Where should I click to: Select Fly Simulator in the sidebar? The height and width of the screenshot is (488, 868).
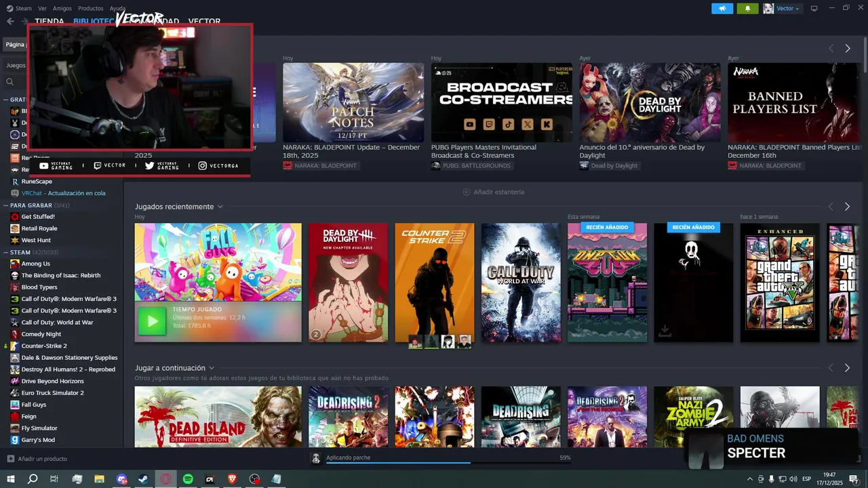click(39, 428)
